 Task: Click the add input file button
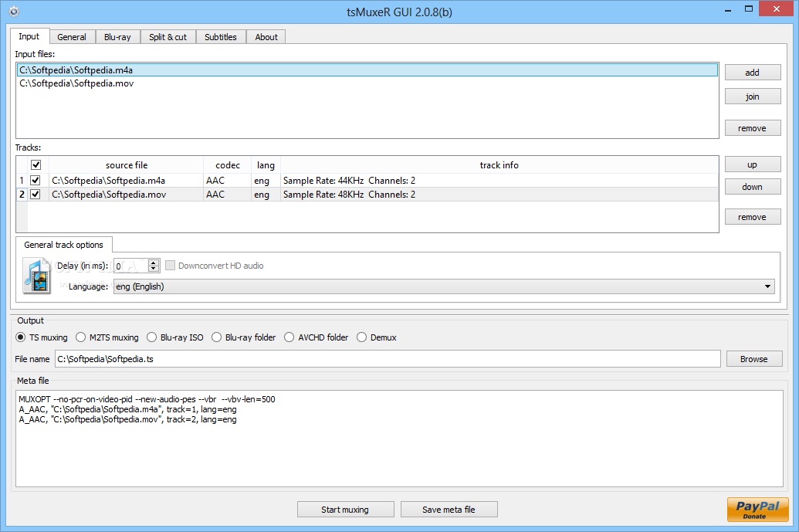[753, 73]
